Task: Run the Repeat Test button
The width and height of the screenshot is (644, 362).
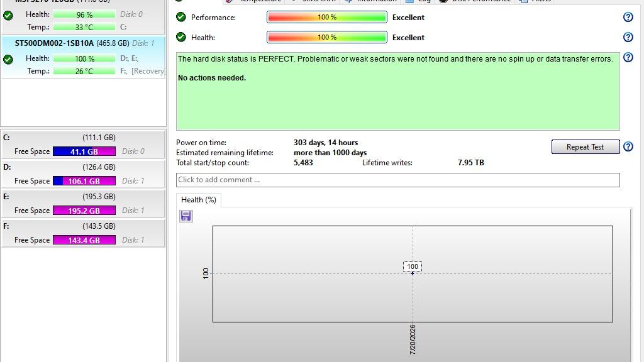Action: [x=586, y=147]
